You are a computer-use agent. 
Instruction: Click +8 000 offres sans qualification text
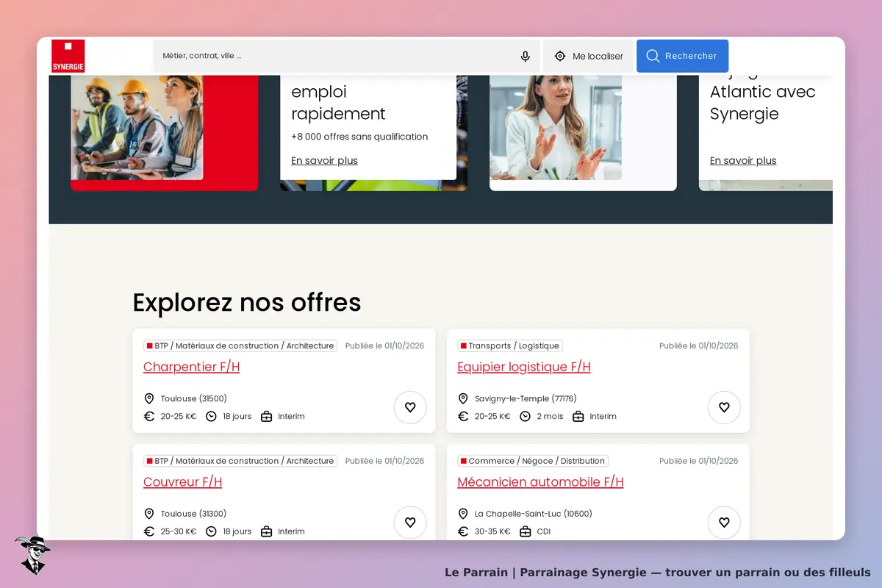pos(359,136)
